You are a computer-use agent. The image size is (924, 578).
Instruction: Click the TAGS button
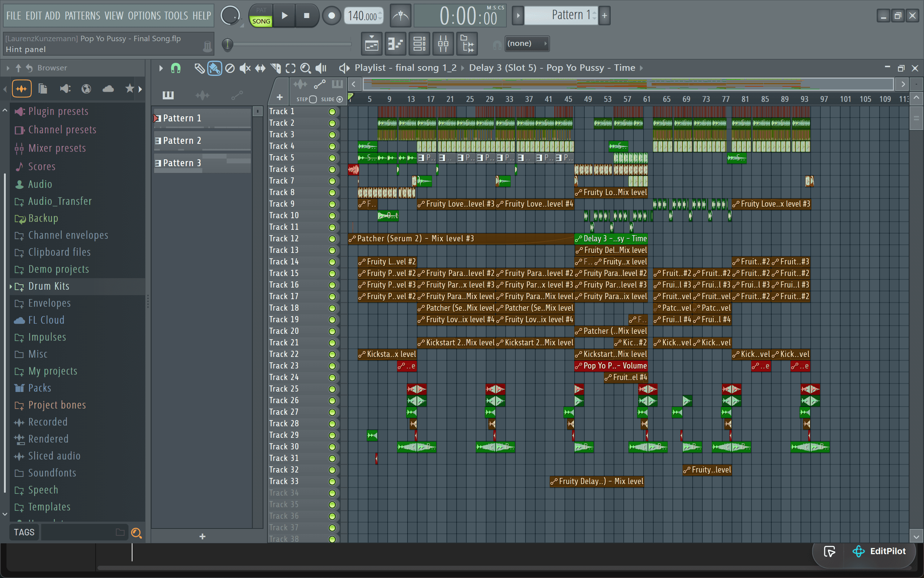pos(24,532)
